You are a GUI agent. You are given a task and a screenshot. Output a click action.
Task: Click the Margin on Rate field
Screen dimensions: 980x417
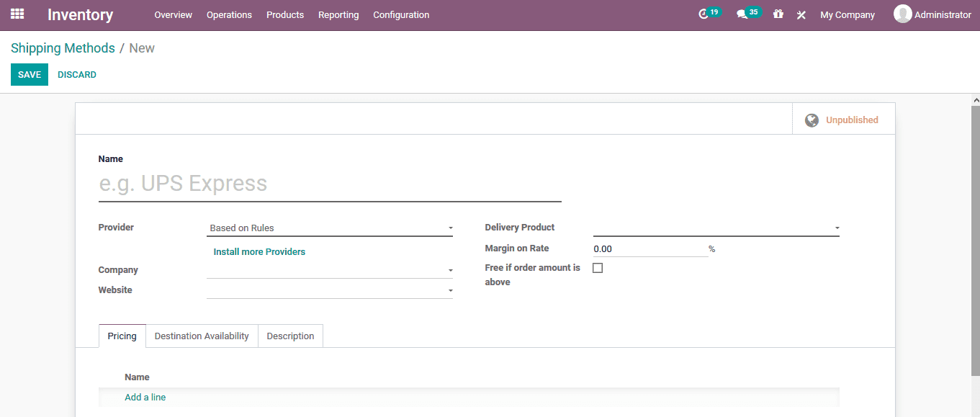click(650, 249)
